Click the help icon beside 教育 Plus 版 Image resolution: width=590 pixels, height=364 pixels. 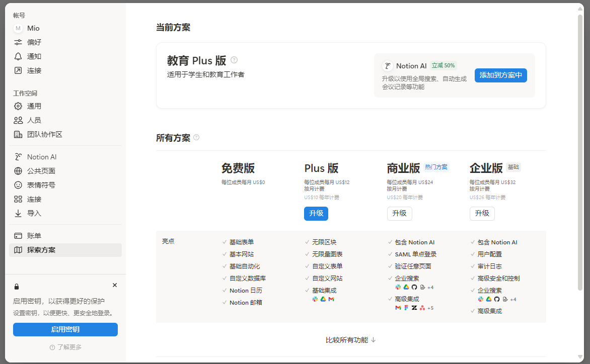click(x=234, y=60)
